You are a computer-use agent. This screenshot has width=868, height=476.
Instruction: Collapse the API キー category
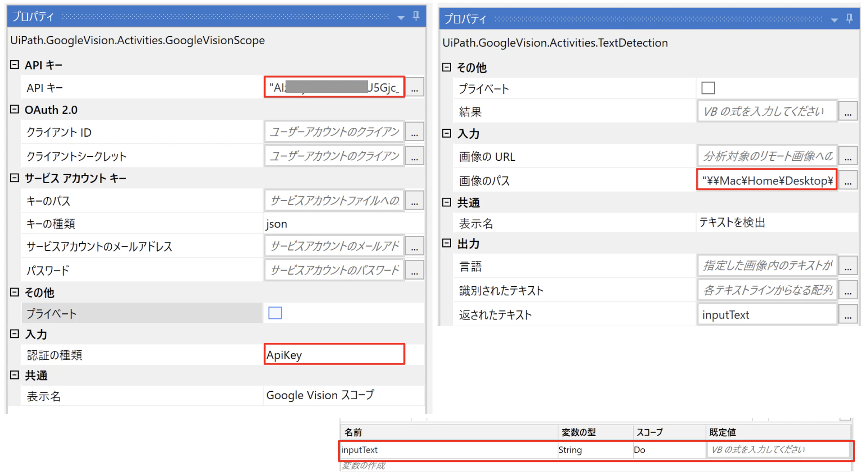click(x=14, y=65)
